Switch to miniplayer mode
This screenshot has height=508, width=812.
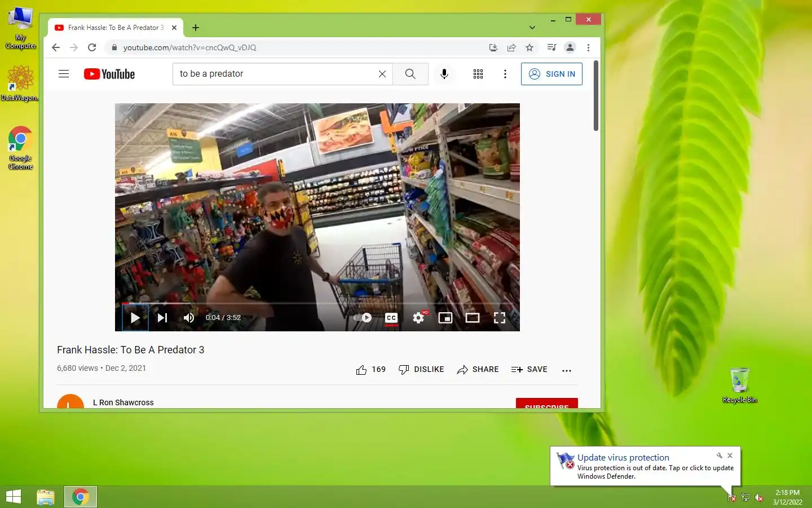[445, 318]
